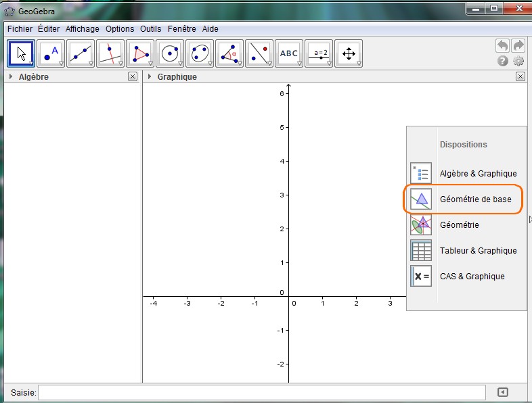Expand the Graphique panel style bar triangle
Viewport: 532px width, 403px height.
pos(150,77)
